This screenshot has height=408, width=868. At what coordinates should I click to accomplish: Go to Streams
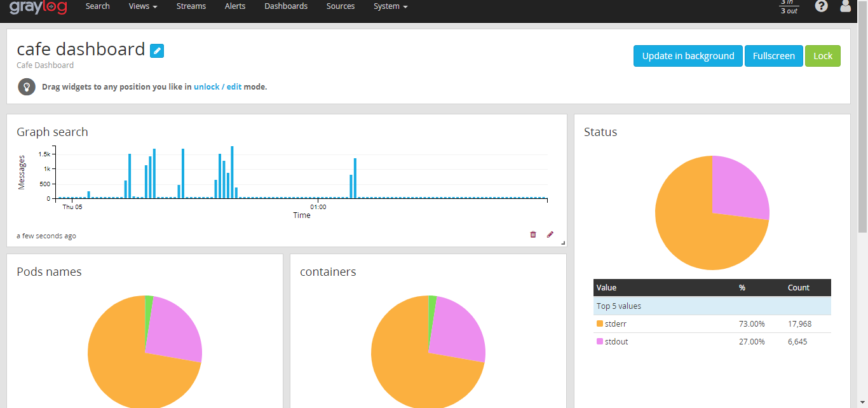(191, 6)
